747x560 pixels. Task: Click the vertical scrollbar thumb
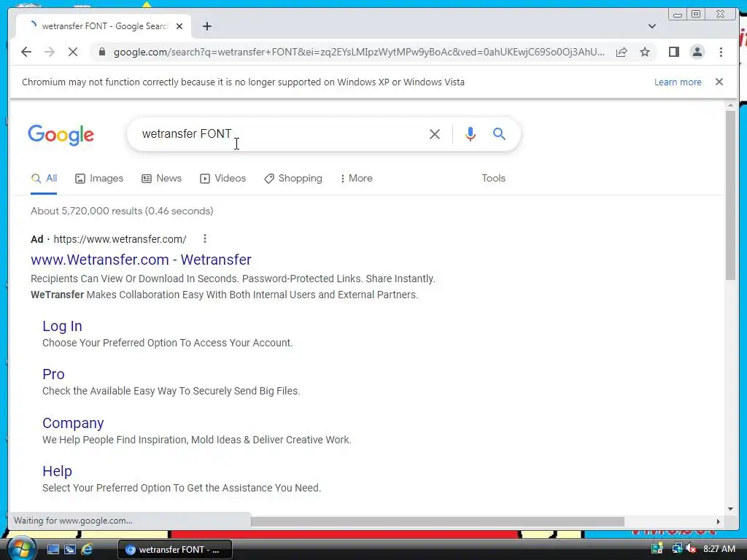pyautogui.click(x=731, y=195)
